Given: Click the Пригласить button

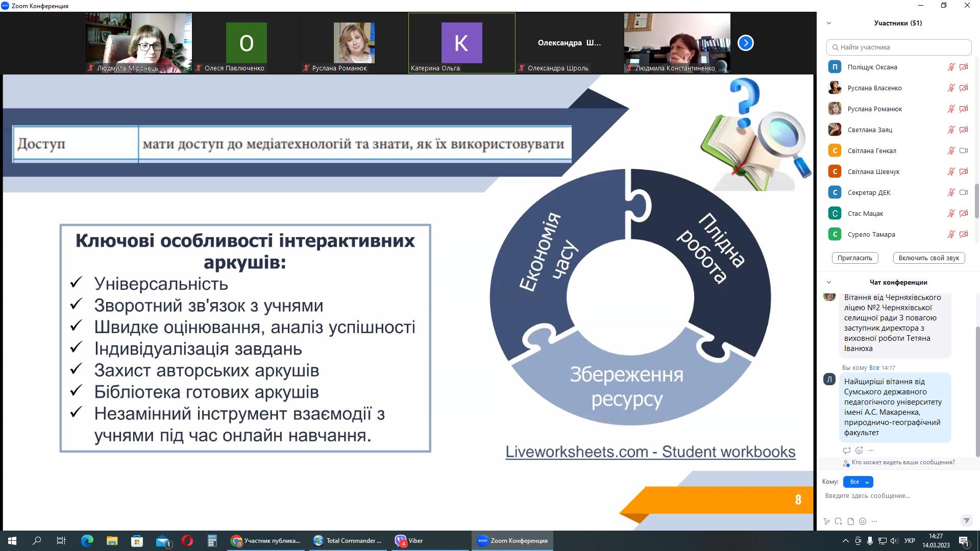Looking at the screenshot, I should [854, 258].
